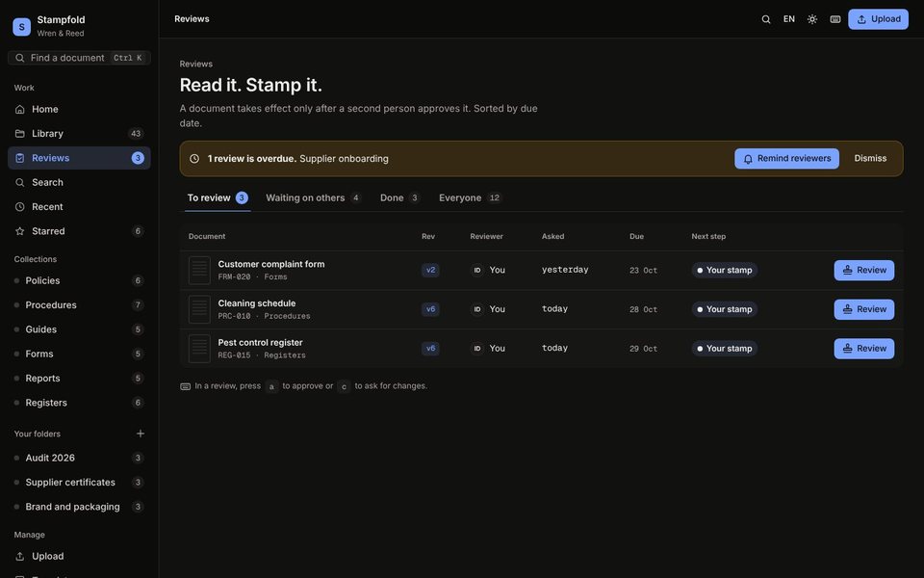Review the Pest control register
The image size is (924, 578).
pyautogui.click(x=864, y=349)
